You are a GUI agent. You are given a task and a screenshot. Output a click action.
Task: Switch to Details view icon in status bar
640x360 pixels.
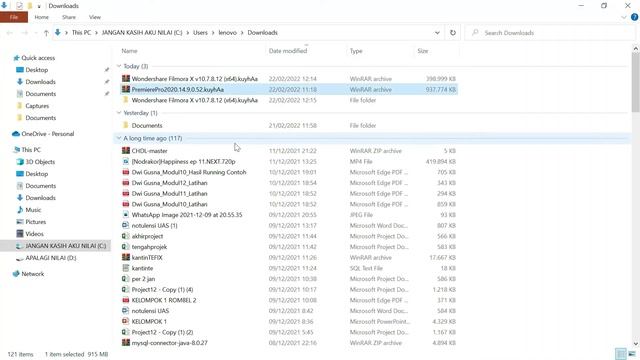[x=620, y=354]
